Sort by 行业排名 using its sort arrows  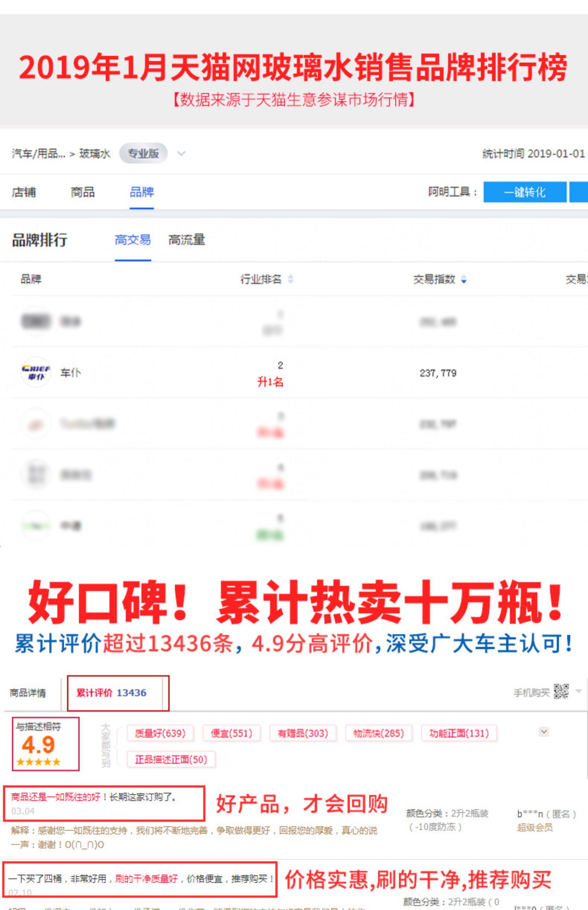coord(290,279)
